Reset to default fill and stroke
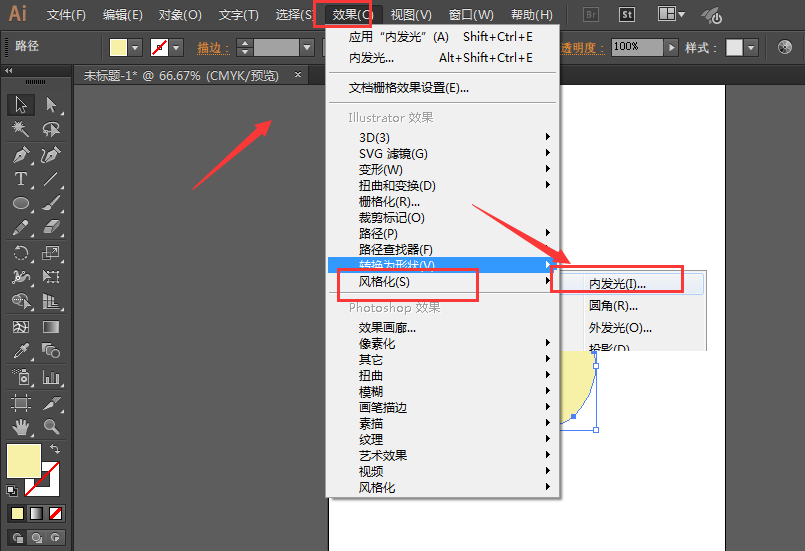 pos(11,490)
